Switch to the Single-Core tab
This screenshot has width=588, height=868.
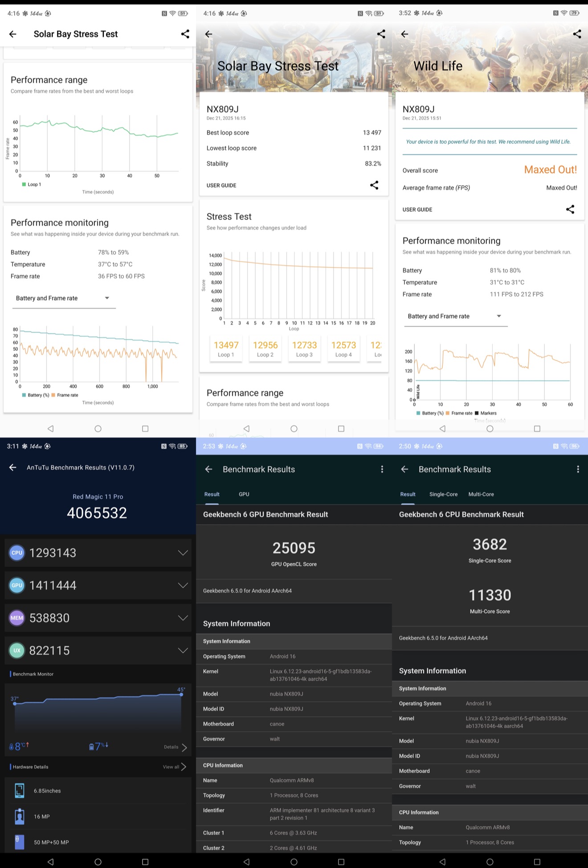coord(443,494)
